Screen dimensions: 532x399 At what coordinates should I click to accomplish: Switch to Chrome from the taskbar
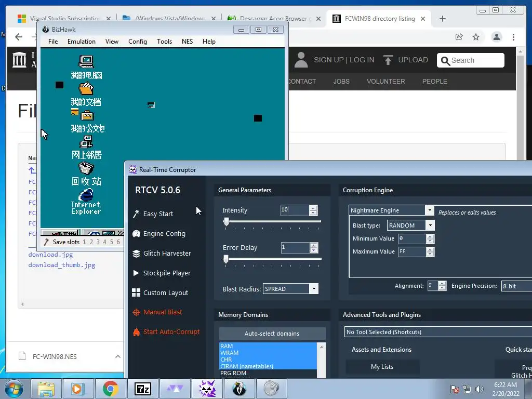(110, 389)
